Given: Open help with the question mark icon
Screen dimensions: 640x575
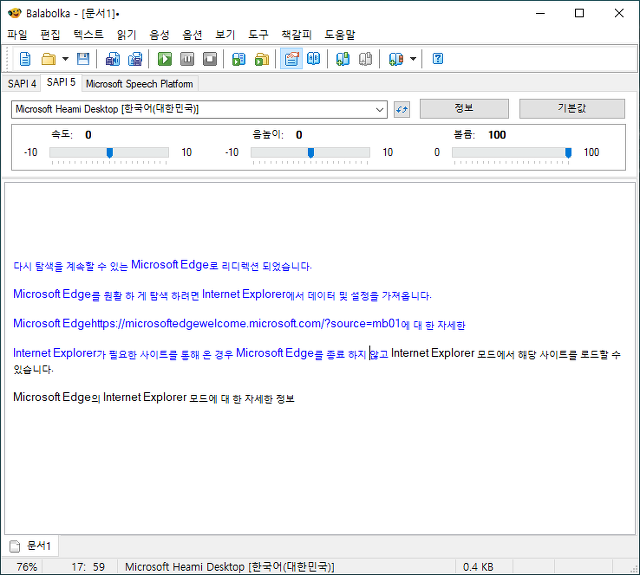Looking at the screenshot, I should tap(438, 59).
